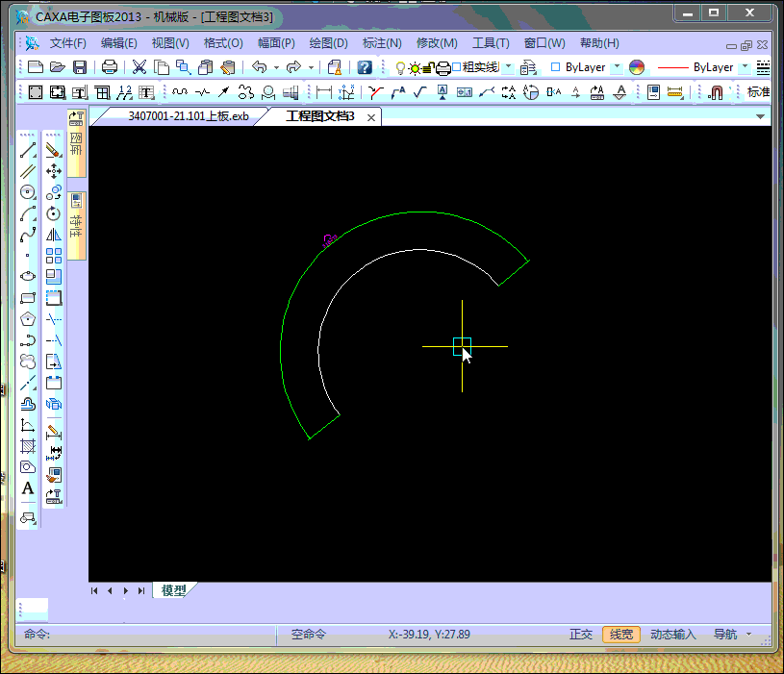Image resolution: width=784 pixels, height=674 pixels.
Task: Switch to 3407001-21.101上板.exb tab
Action: click(x=189, y=116)
